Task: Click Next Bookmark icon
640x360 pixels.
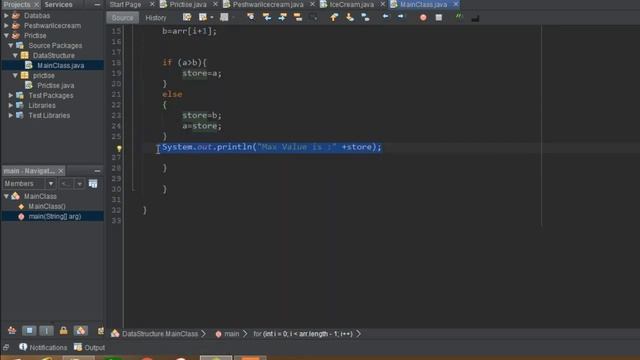Action: (x=350, y=17)
